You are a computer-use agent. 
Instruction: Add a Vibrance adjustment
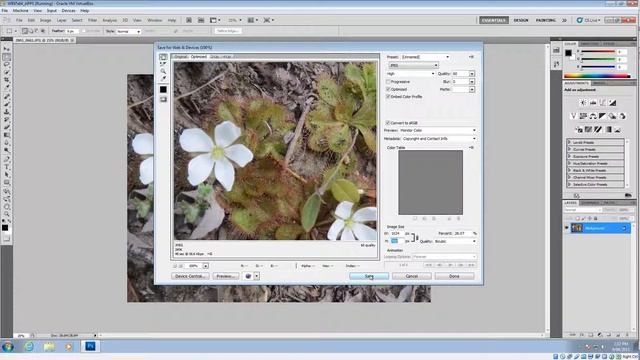[x=573, y=116]
